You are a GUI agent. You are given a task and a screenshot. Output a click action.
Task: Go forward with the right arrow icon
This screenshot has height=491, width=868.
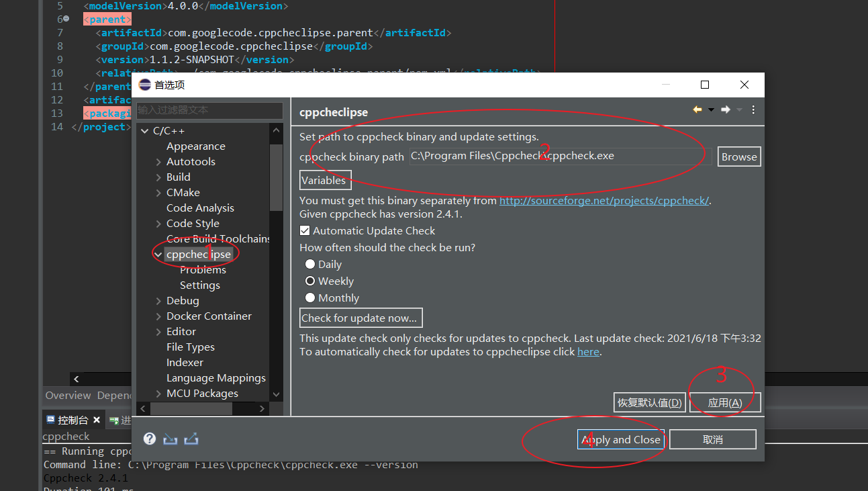coord(725,110)
